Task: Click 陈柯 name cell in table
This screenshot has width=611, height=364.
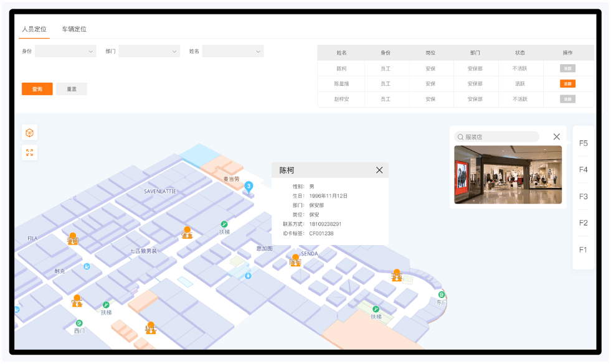Action: tap(341, 68)
